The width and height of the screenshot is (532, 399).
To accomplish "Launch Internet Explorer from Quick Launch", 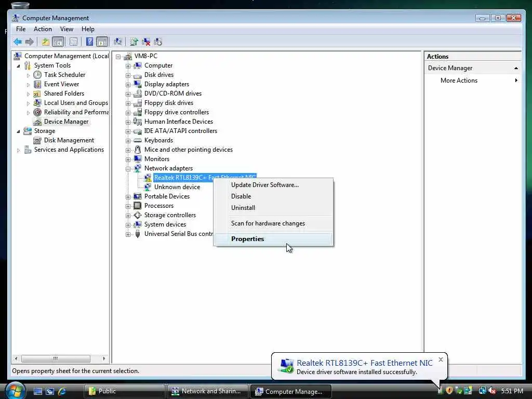I will (62, 391).
